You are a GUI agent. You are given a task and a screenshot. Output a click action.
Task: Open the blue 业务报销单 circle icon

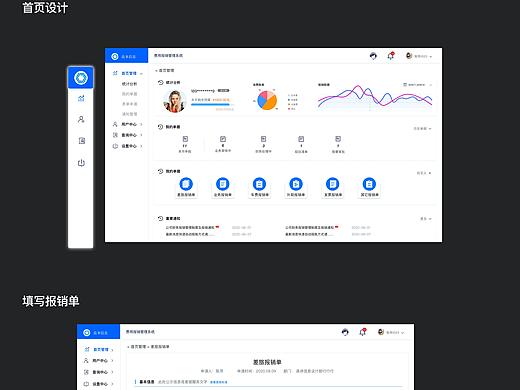tap(223, 184)
